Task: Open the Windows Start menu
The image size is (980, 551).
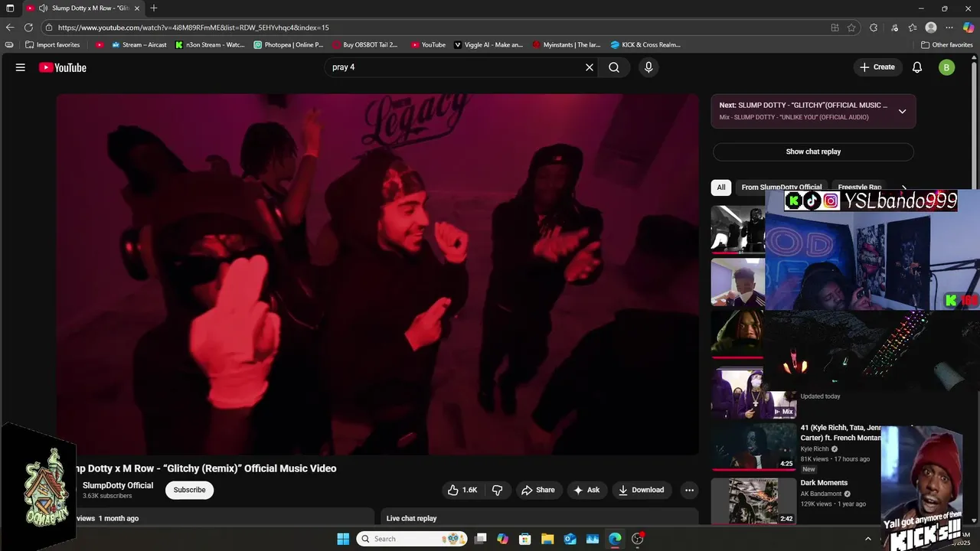Action: [x=343, y=539]
